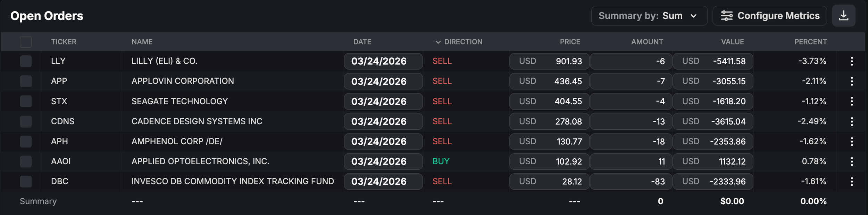Click the Configure Metrics button
Viewport: 868px width, 215px height.
tap(769, 16)
